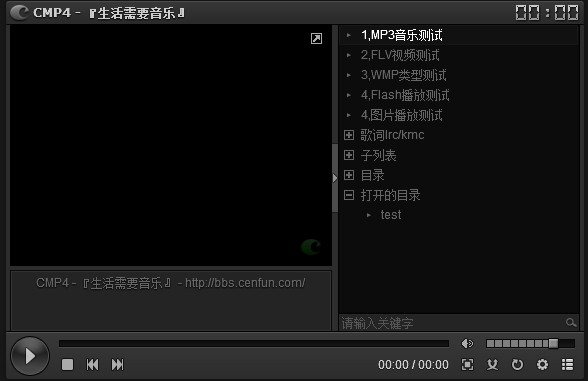Expand the 目录 node
Viewport: 588px width, 381px height.
pyautogui.click(x=349, y=175)
